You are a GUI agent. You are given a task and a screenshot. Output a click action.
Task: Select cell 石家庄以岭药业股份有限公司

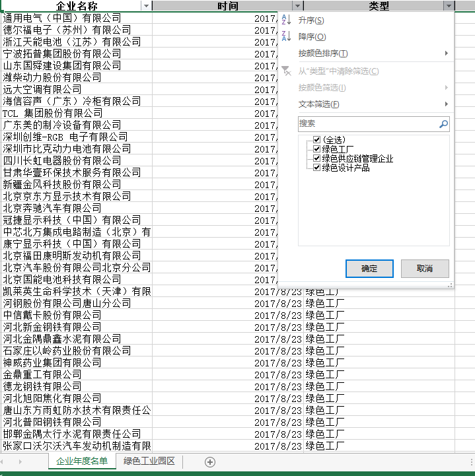point(77,351)
